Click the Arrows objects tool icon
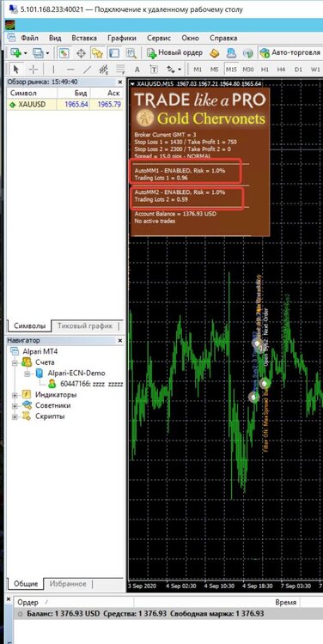 coord(171,69)
